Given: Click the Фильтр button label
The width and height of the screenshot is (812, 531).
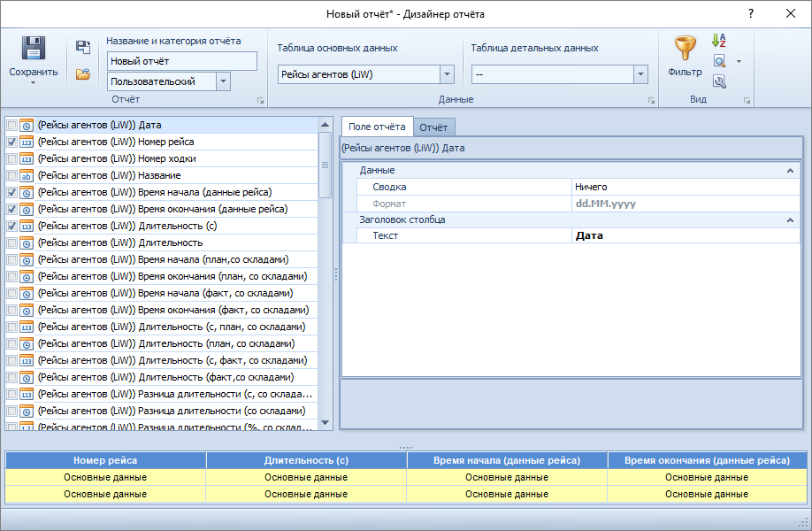Looking at the screenshot, I should coord(685,72).
